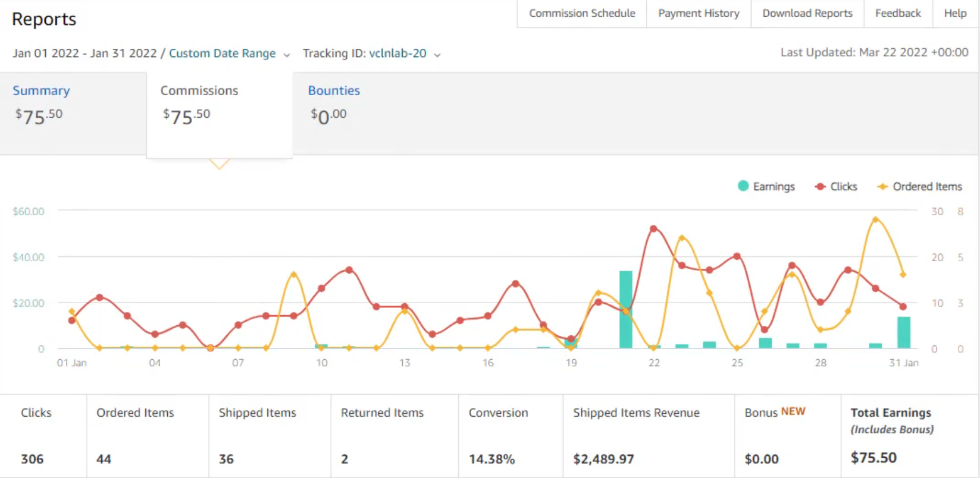Click the Clicks total value 306
This screenshot has width=980, height=478.
coord(32,459)
